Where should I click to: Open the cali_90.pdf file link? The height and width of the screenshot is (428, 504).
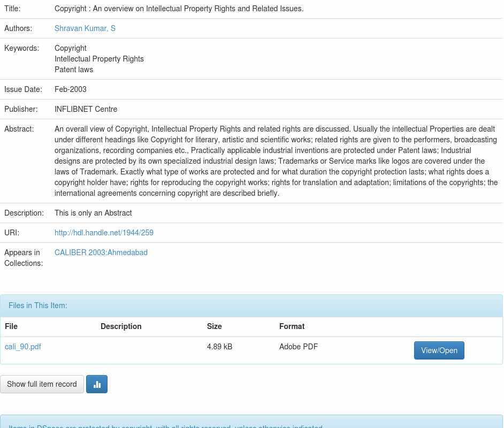click(x=23, y=347)
